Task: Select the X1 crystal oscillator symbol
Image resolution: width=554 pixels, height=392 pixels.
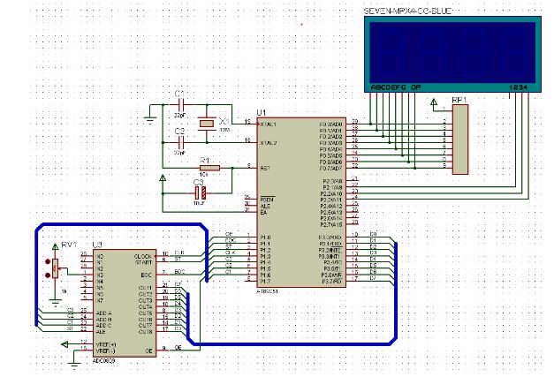Action: point(207,124)
